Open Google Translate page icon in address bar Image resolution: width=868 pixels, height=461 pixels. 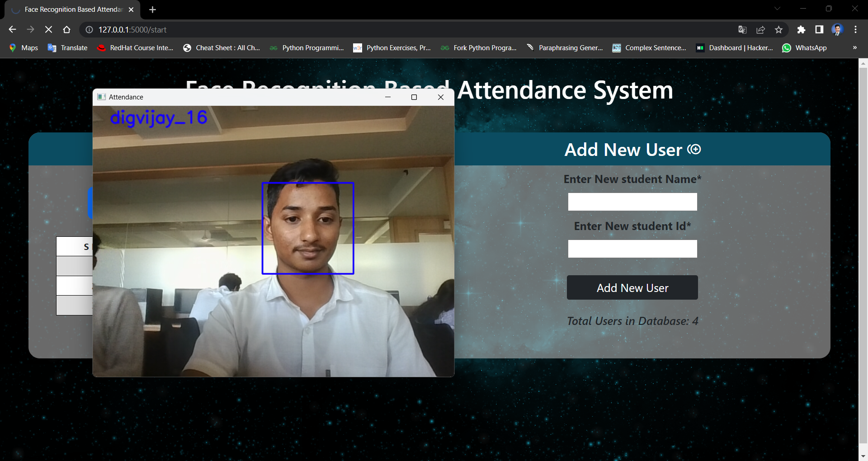(x=742, y=29)
